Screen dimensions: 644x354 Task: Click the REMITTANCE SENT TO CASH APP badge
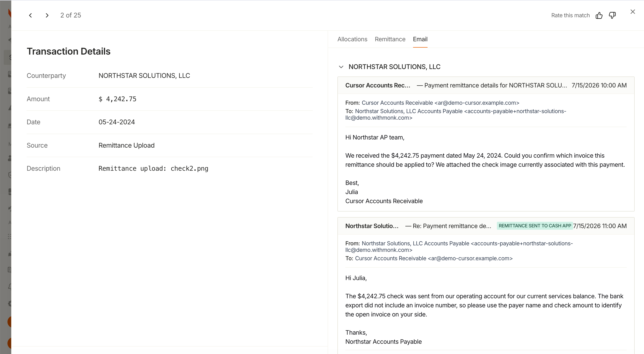pos(535,226)
